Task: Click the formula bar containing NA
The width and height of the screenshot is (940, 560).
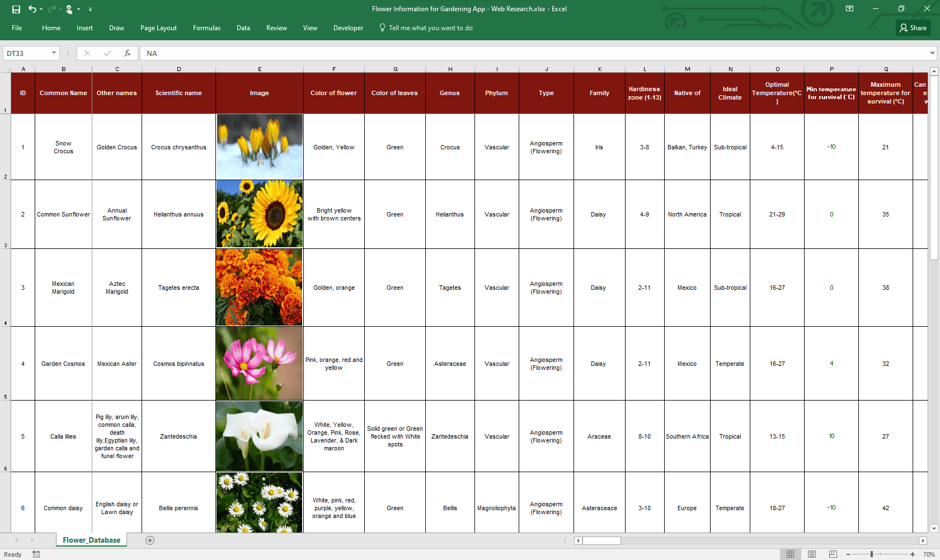Action: coord(534,53)
